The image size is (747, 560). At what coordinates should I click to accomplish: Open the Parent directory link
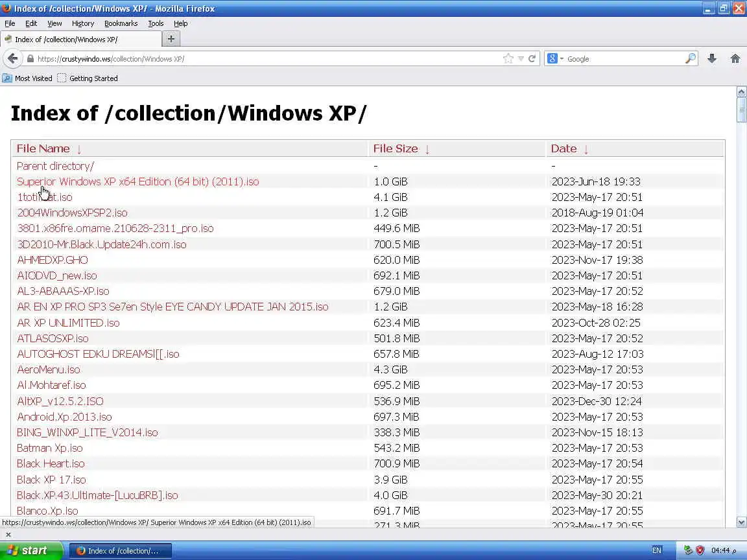55,166
